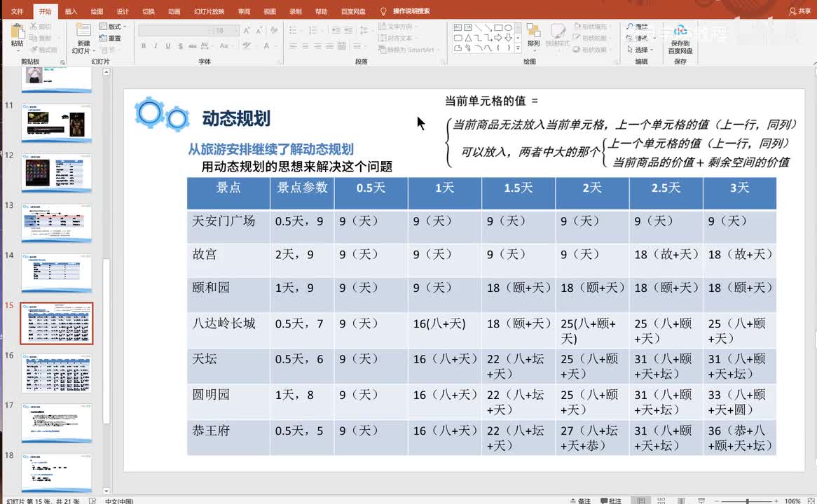Viewport: 817px width, 504px height.
Task: Toggle Notes (备注) pane in status bar
Action: pos(580,500)
